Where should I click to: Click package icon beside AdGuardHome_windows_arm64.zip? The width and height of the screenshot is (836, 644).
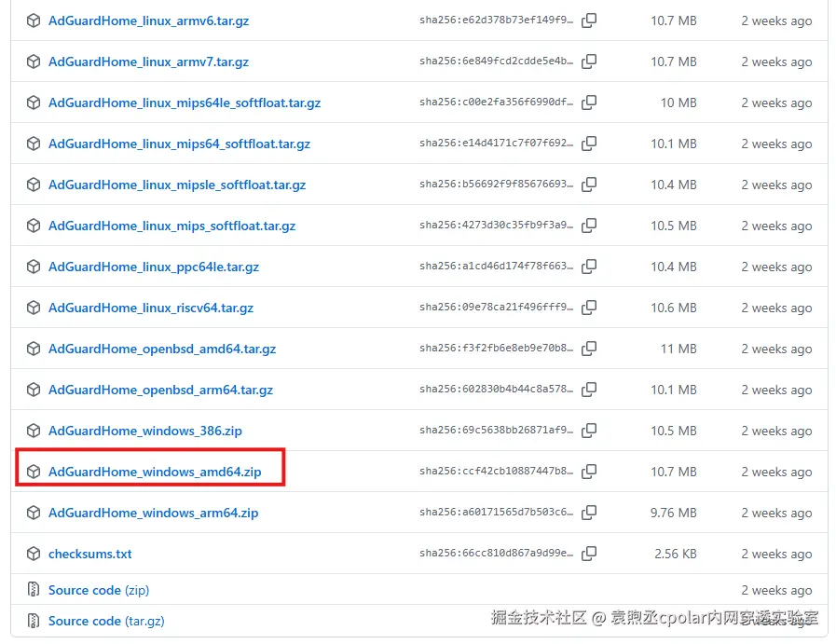(34, 513)
